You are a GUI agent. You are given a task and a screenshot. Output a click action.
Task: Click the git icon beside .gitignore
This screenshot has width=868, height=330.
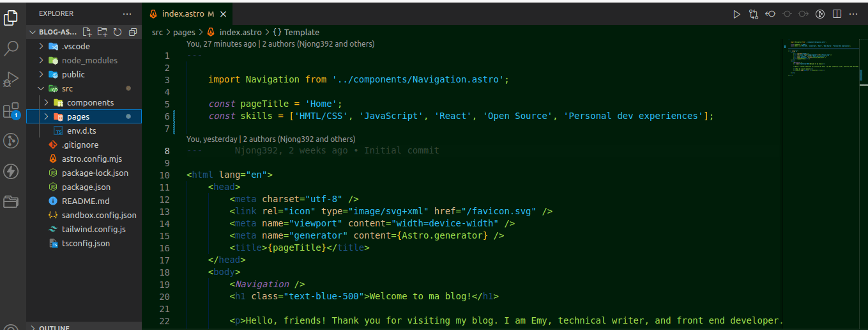click(x=53, y=145)
